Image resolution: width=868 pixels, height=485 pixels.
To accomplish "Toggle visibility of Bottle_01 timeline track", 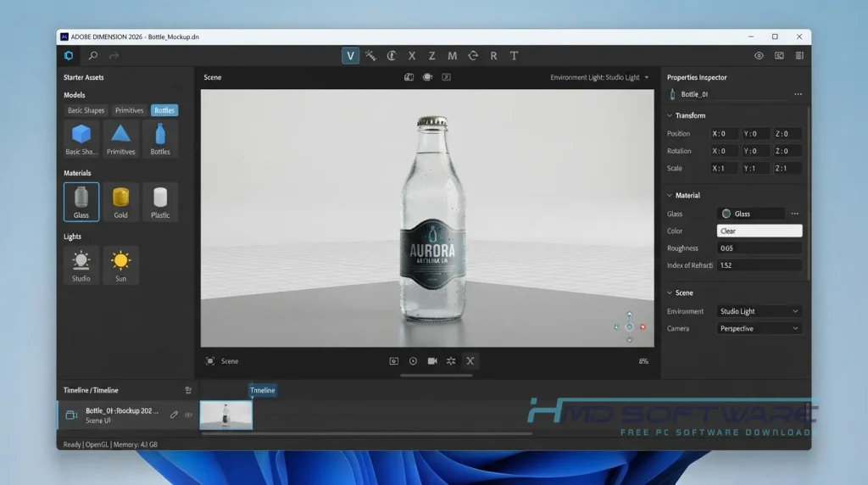I will click(188, 415).
